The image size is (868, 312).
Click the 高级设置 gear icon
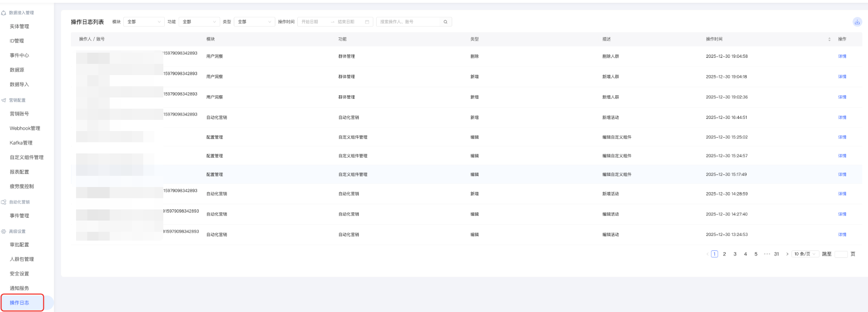[4, 231]
